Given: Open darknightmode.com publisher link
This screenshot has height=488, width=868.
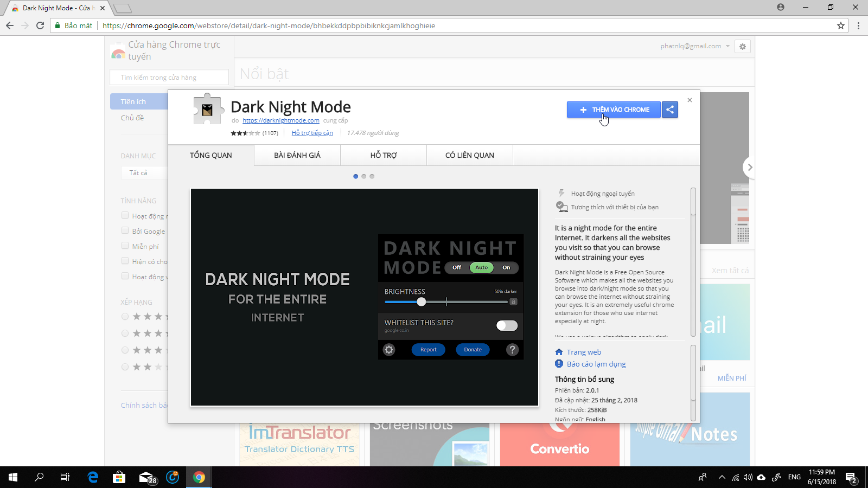Looking at the screenshot, I should (x=281, y=120).
